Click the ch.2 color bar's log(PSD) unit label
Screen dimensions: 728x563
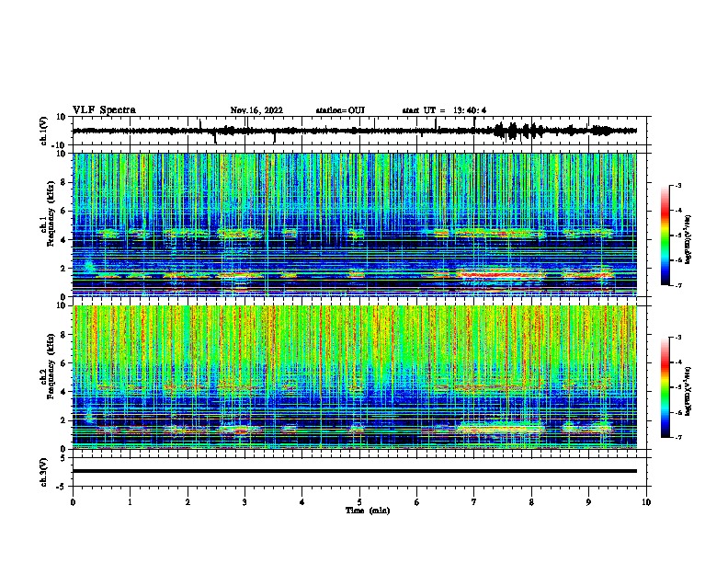pos(688,391)
